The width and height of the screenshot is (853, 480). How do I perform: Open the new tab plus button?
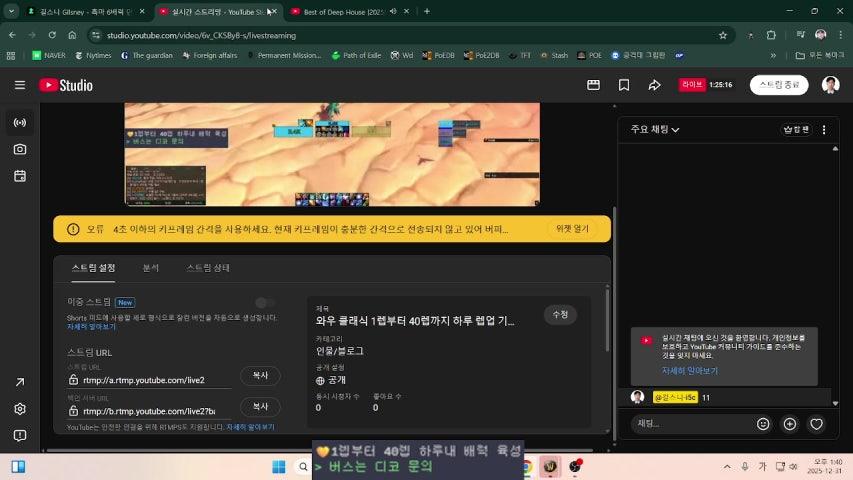click(427, 11)
